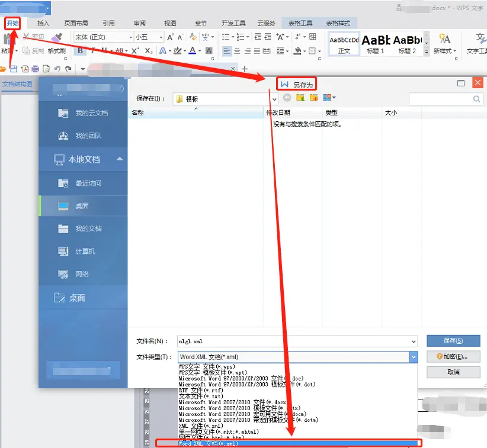Click the print preview icon
The width and height of the screenshot is (487, 448).
[x=46, y=69]
